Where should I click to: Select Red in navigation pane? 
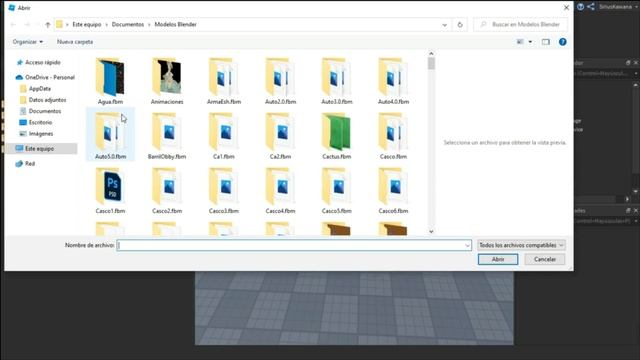[25, 164]
